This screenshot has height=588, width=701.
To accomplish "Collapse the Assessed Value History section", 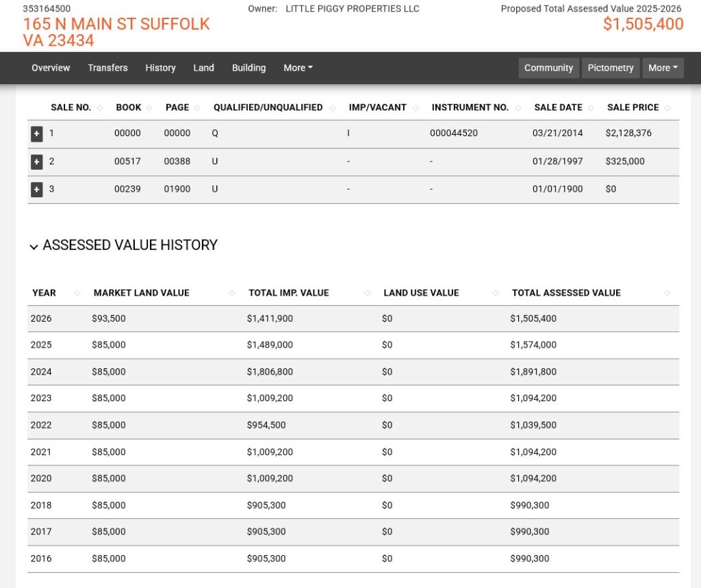I will click(x=34, y=246).
